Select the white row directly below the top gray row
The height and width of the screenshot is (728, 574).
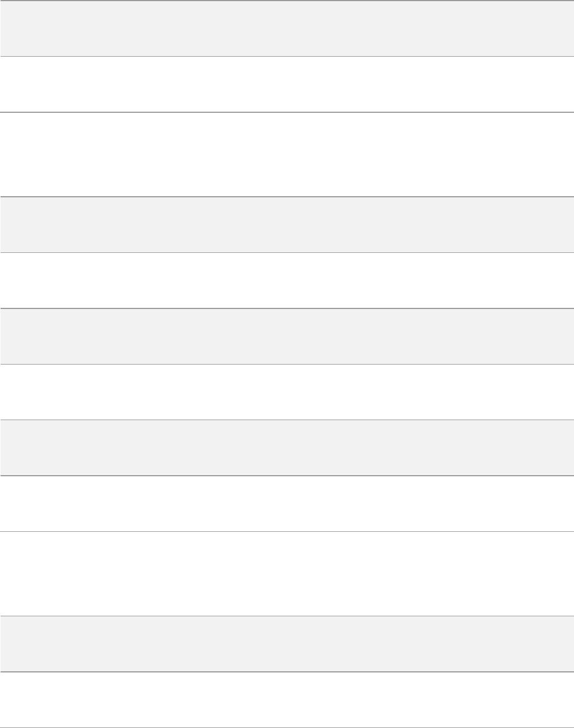[x=287, y=84]
